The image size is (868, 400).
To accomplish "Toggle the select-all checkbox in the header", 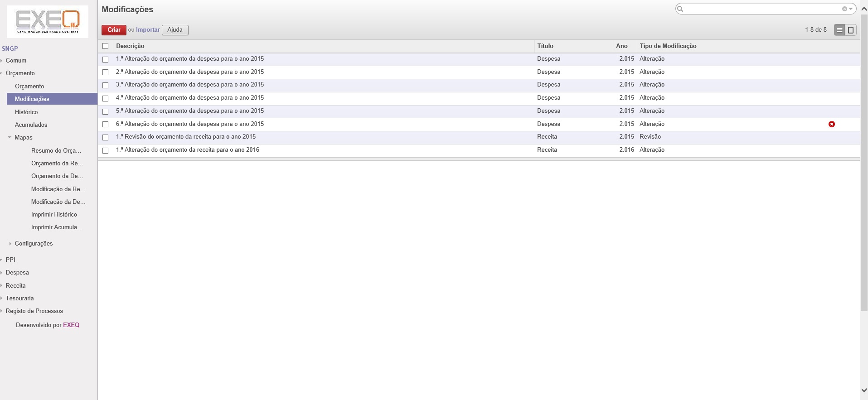I will point(106,46).
